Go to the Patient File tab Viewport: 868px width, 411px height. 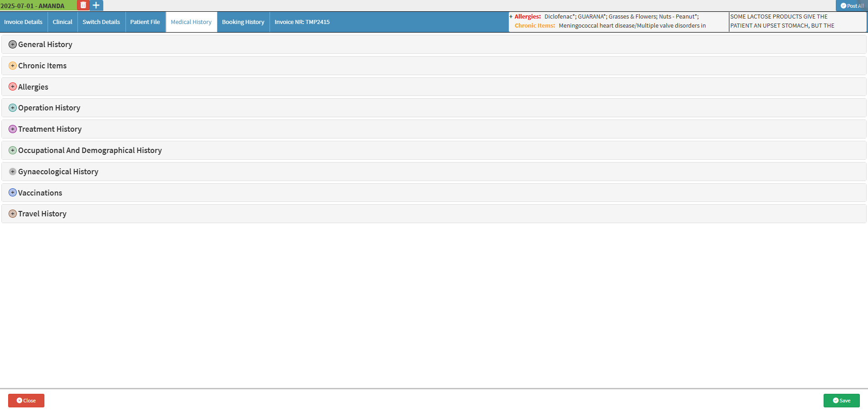point(145,22)
